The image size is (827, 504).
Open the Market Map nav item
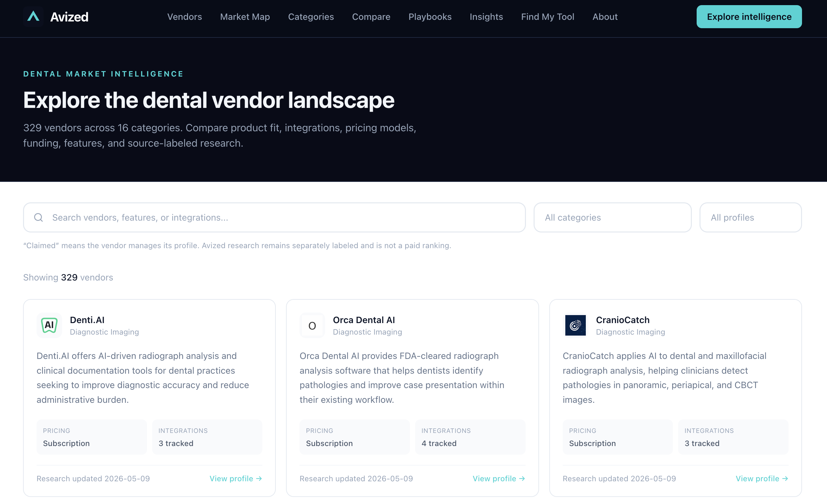(x=245, y=17)
